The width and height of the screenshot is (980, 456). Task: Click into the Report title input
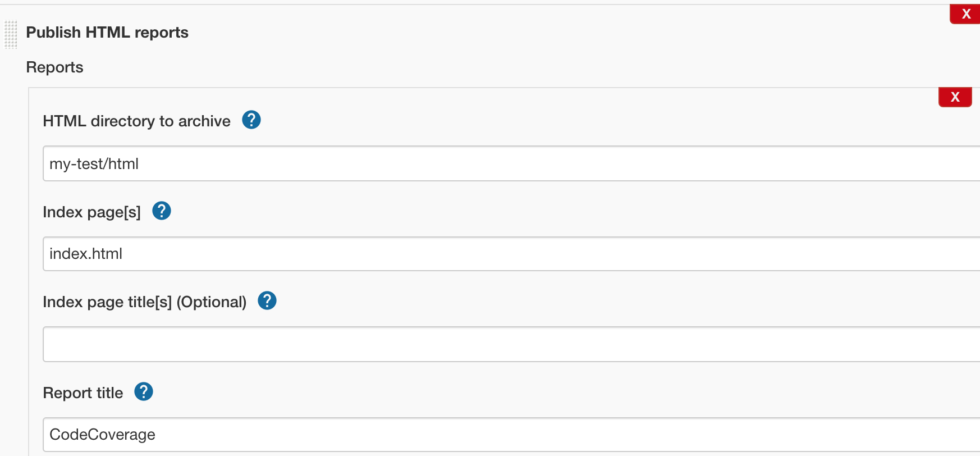point(505,435)
